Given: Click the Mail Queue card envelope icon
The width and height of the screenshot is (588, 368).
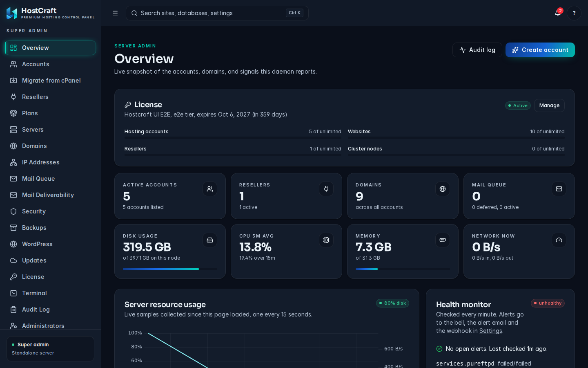Looking at the screenshot, I should tap(559, 189).
